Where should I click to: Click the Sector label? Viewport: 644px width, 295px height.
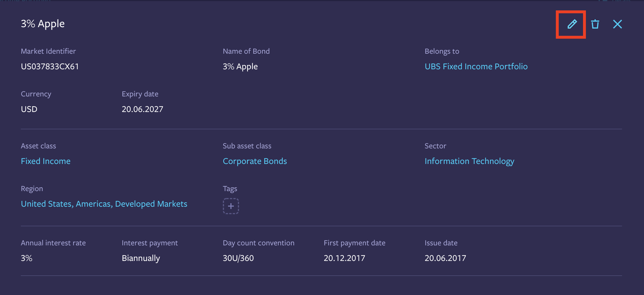point(435,146)
